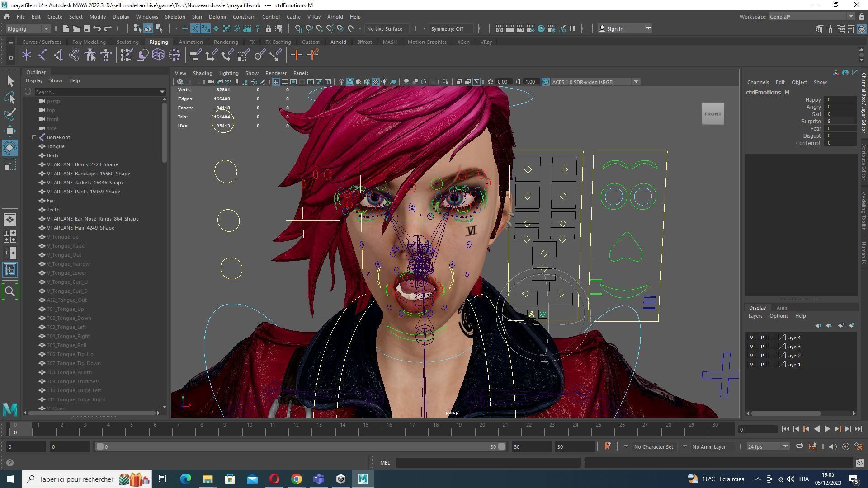
Task: Expand the BoneRoot node in Outliner
Action: point(34,137)
